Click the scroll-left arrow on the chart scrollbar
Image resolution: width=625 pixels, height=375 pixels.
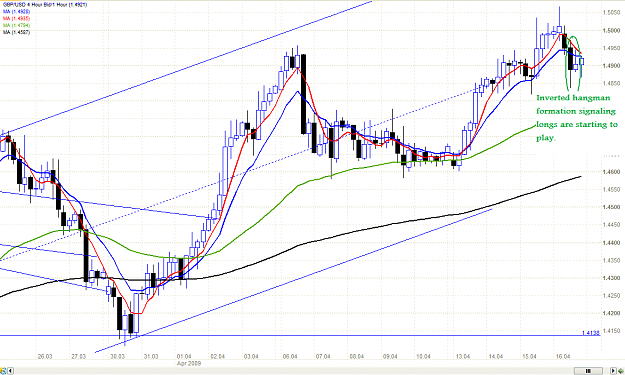(10, 371)
